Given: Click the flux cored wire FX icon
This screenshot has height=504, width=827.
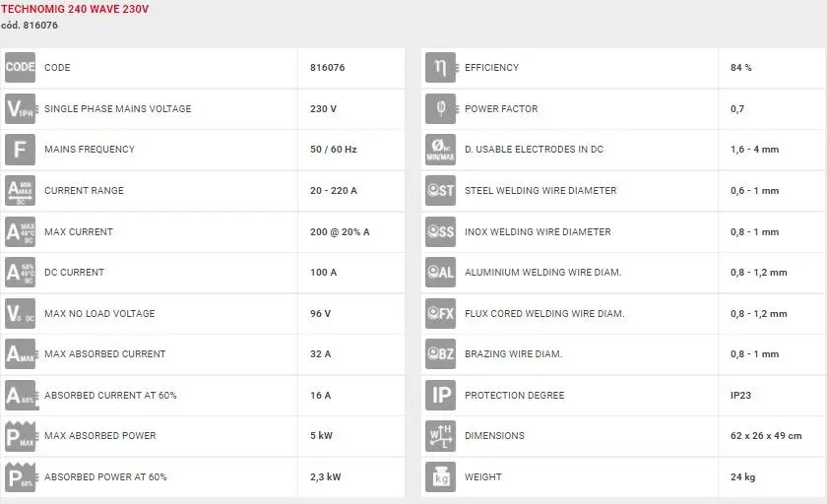Looking at the screenshot, I should [440, 314].
